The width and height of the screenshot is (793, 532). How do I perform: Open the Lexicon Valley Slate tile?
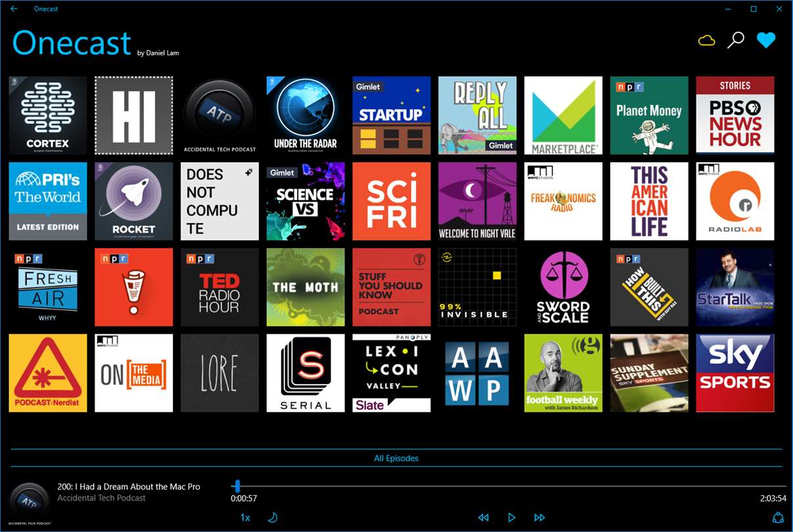point(392,373)
